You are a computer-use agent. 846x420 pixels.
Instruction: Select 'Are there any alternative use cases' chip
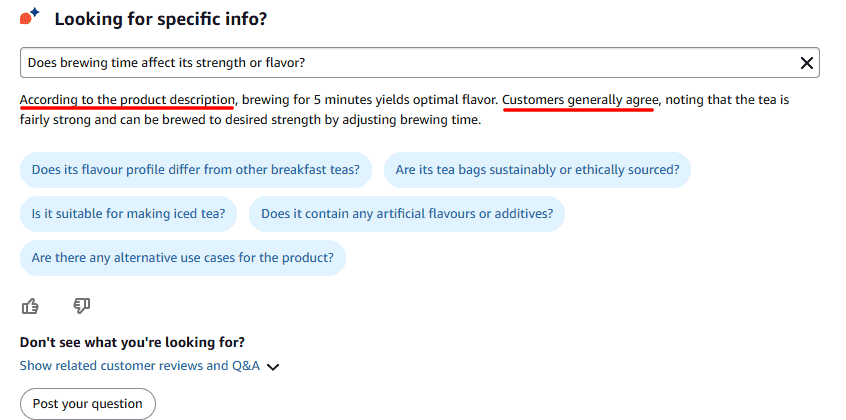coord(183,258)
